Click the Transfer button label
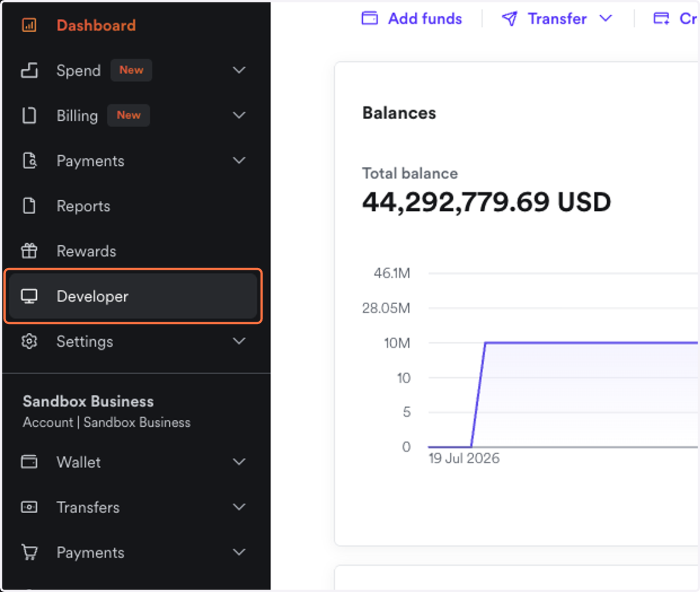 (557, 19)
